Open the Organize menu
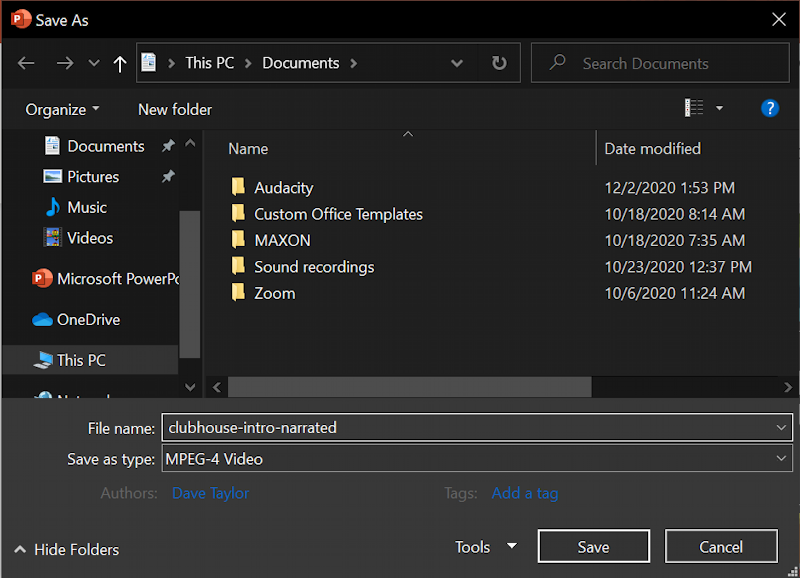 pos(62,109)
